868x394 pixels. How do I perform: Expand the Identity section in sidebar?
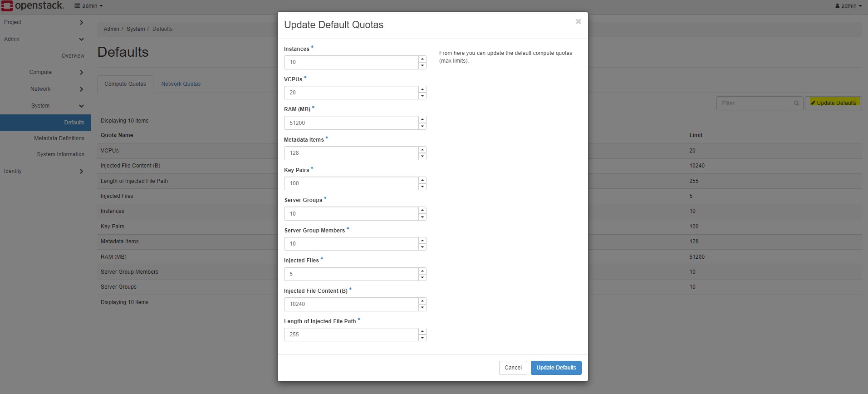[43, 171]
